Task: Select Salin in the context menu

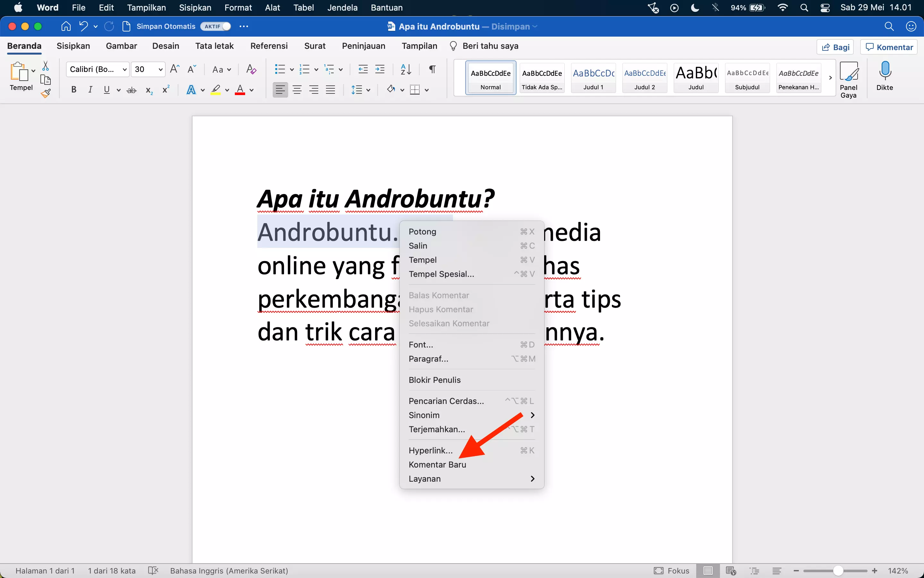Action: (471, 246)
